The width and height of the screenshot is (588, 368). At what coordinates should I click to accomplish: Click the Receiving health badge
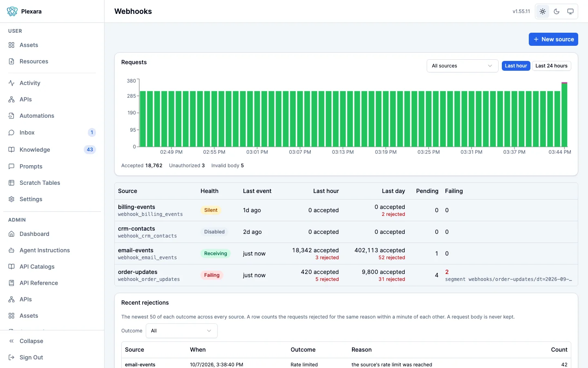(x=216, y=254)
